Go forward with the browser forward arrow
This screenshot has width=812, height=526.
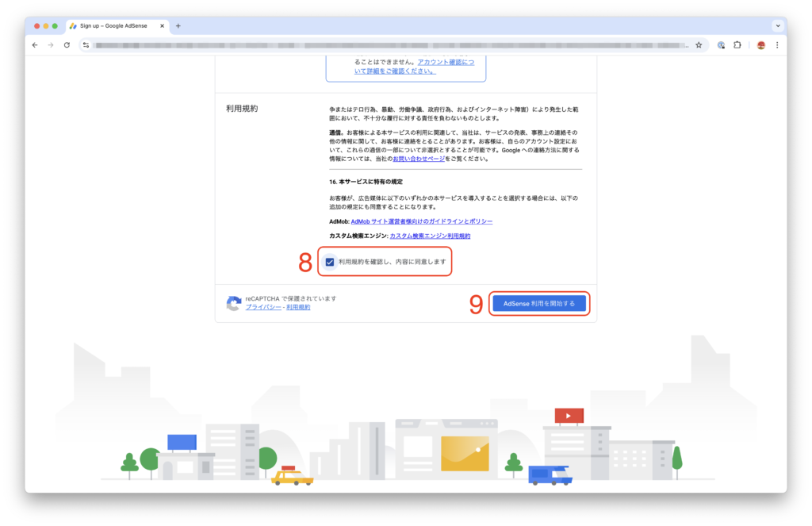click(x=51, y=45)
